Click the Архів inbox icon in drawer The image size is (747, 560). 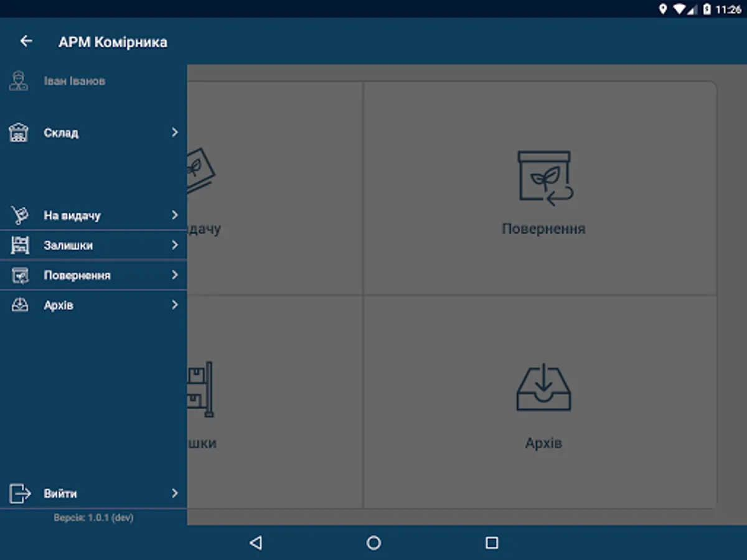point(20,305)
